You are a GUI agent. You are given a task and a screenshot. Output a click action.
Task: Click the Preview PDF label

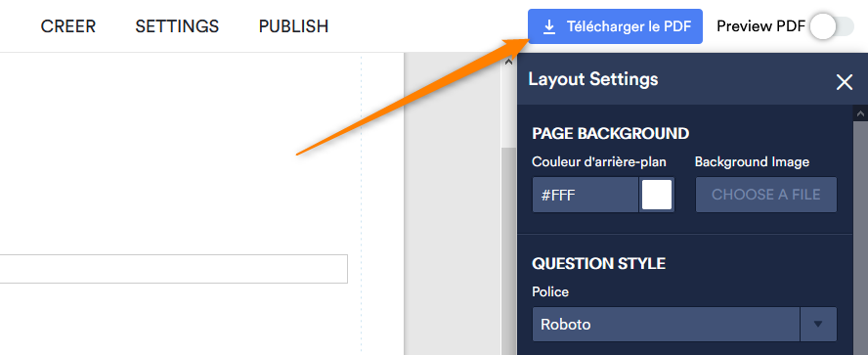point(760,26)
